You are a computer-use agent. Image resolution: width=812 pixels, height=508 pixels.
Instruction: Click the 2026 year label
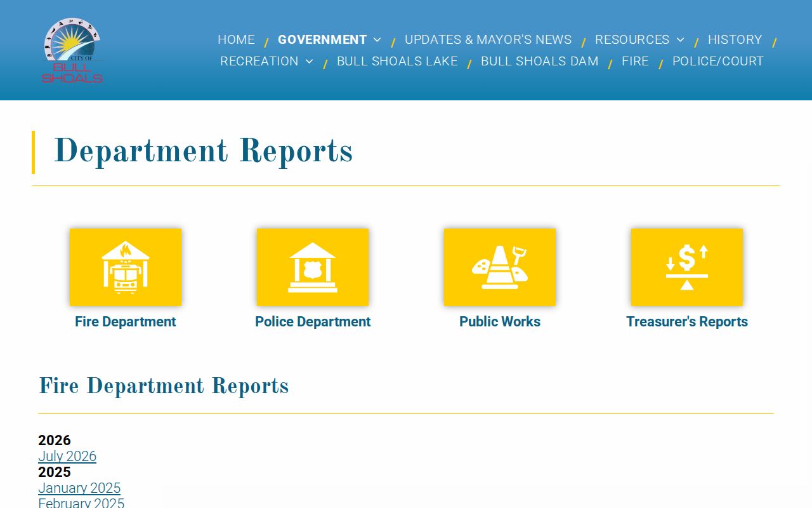click(55, 440)
